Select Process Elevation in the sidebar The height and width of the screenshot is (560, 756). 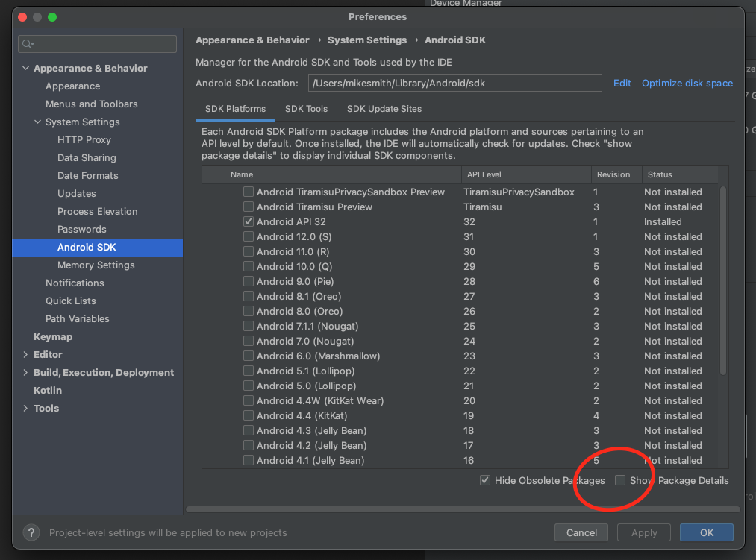98,211
